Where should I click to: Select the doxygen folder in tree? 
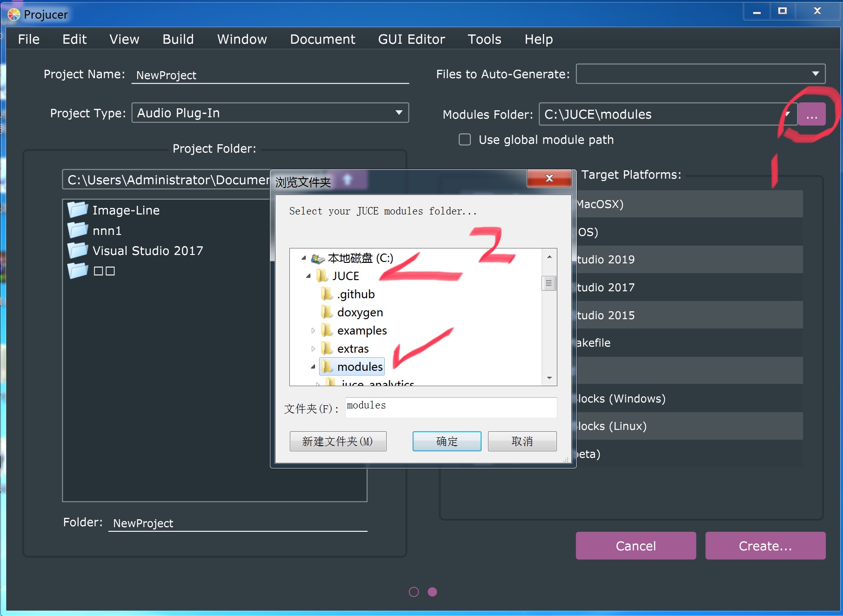point(360,312)
